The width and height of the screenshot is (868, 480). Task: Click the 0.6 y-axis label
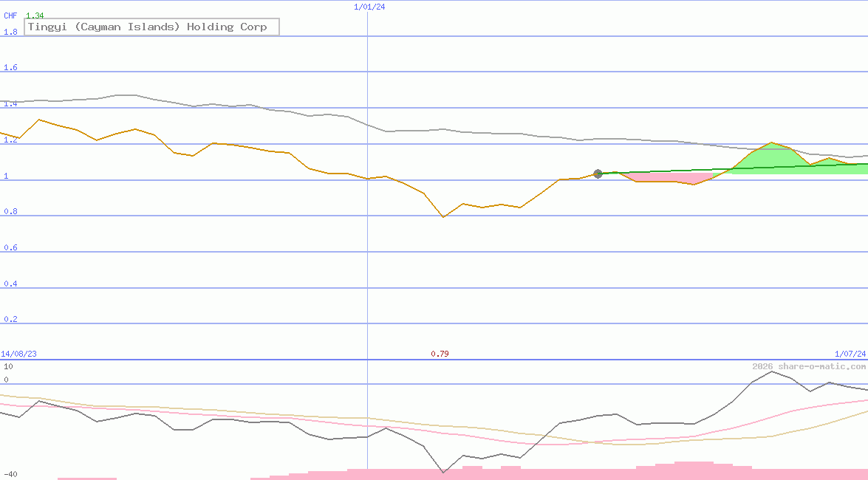tap(10, 247)
